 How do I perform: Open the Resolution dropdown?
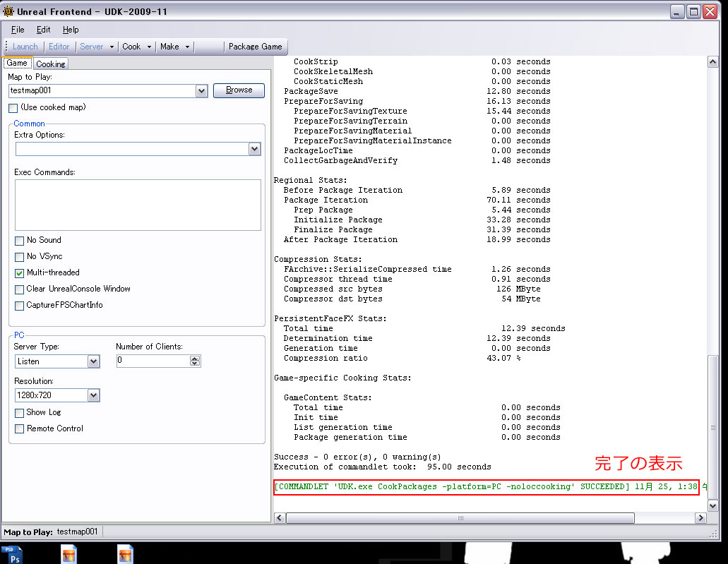coord(94,395)
